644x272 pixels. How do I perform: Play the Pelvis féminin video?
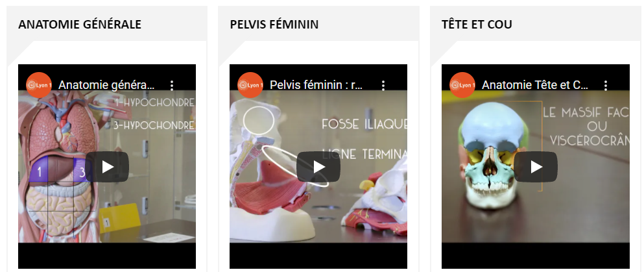pyautogui.click(x=318, y=167)
